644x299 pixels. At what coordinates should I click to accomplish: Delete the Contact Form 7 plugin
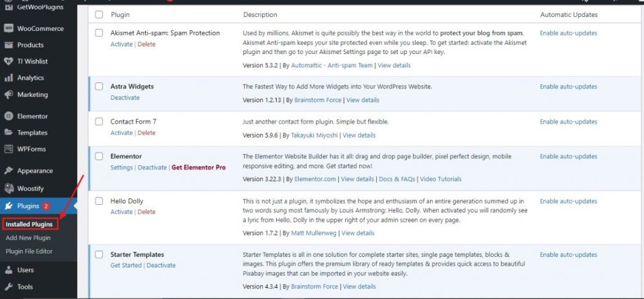tap(147, 133)
